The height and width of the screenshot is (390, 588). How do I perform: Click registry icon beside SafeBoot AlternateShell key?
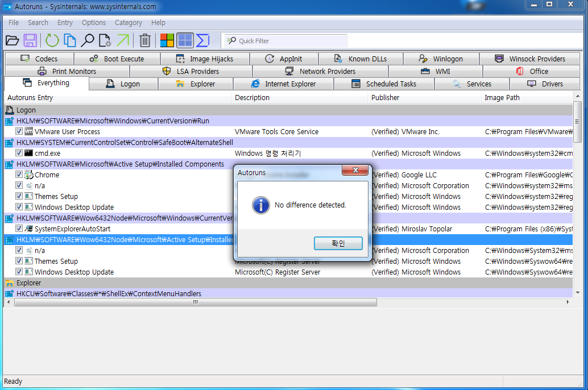click(9, 143)
